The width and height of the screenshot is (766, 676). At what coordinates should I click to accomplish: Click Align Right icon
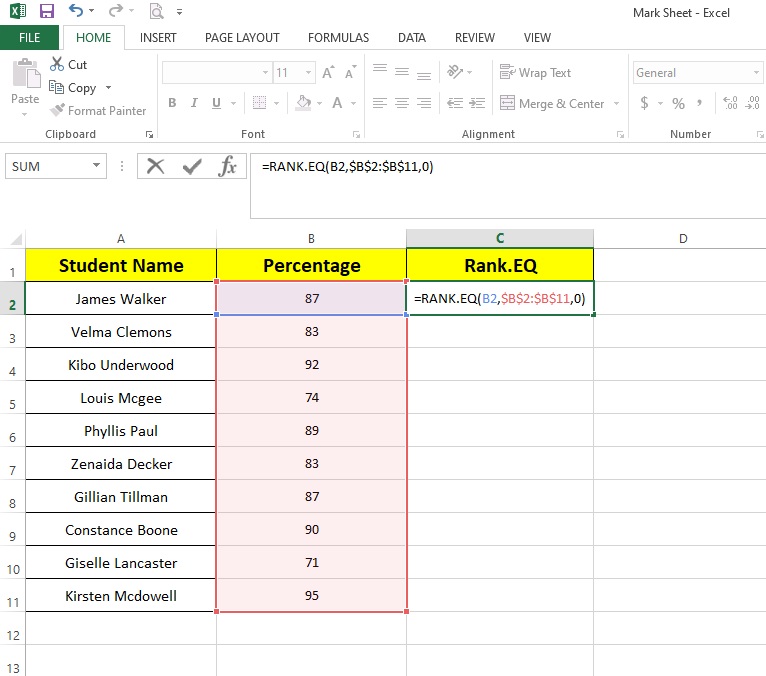424,103
